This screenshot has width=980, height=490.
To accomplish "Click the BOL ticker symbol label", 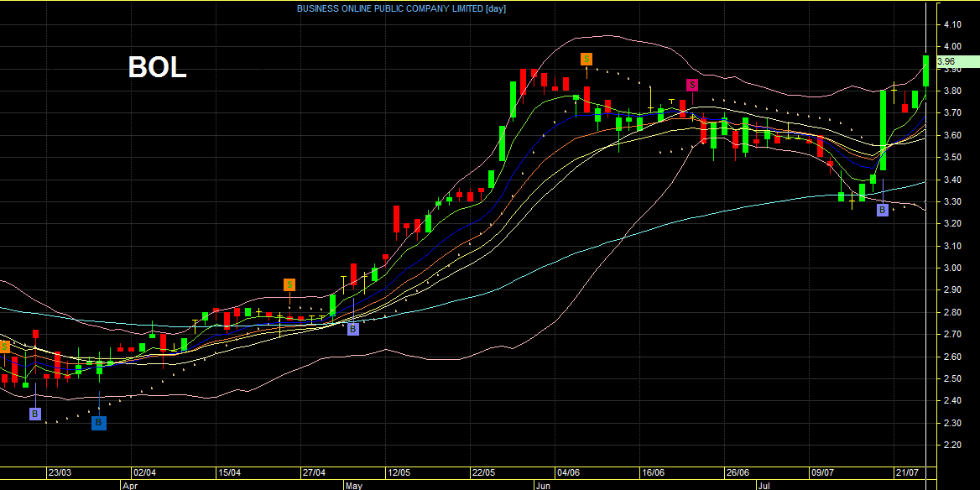I will coord(158,67).
